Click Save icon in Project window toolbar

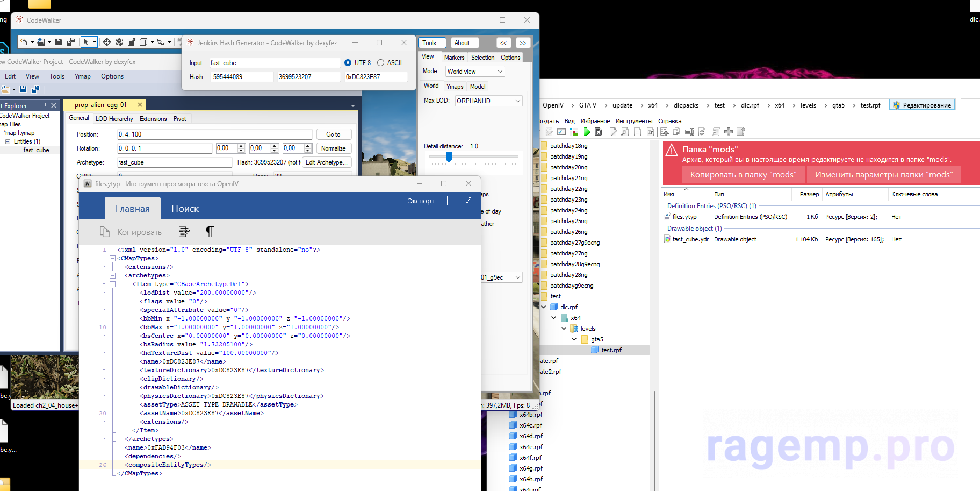click(x=23, y=89)
